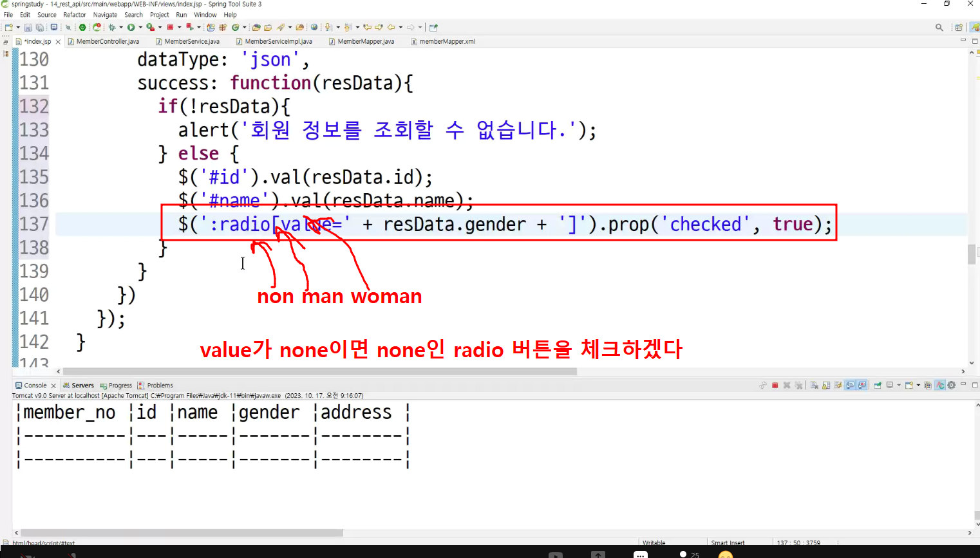
Task: Toggle Scroll Lock in Console toolbar
Action: 826,385
